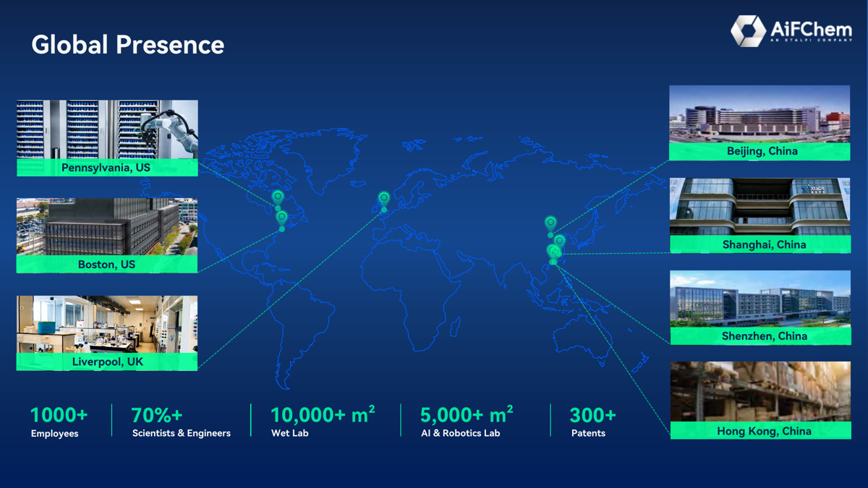This screenshot has width=868, height=488.
Task: Select the "Pennsylvania, US" label
Action: coord(106,168)
